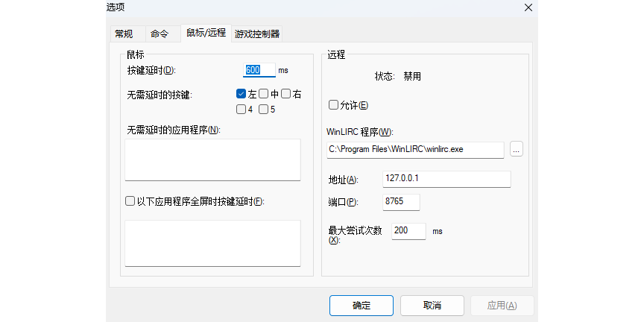The image size is (644, 322).
Task: Click the 无需延时的应用程序 list box
Action: 212,159
